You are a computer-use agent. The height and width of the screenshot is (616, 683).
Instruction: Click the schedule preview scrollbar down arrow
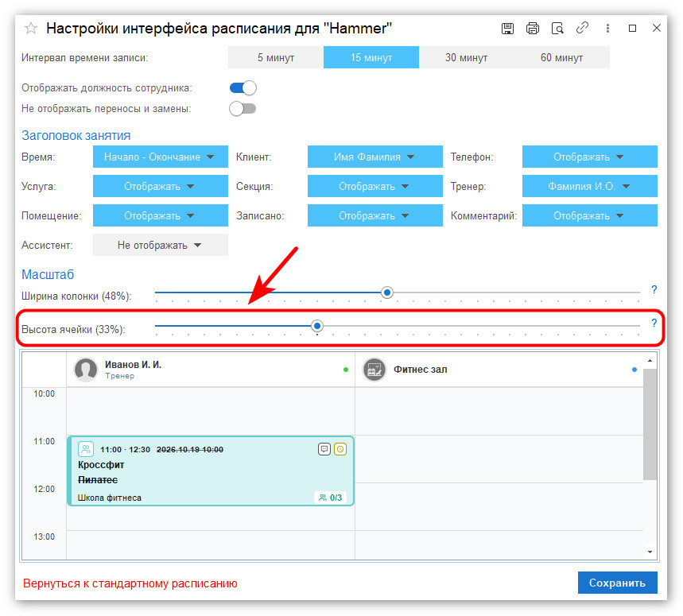pyautogui.click(x=650, y=552)
